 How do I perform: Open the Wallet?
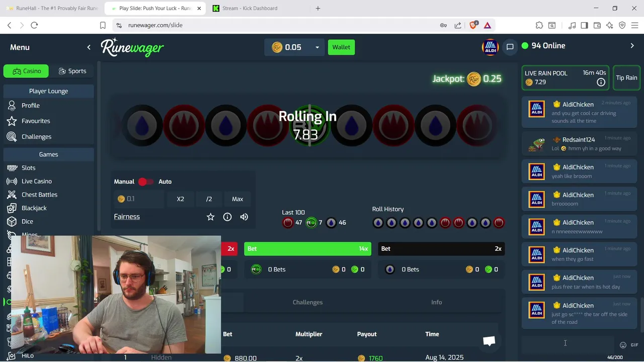point(341,47)
